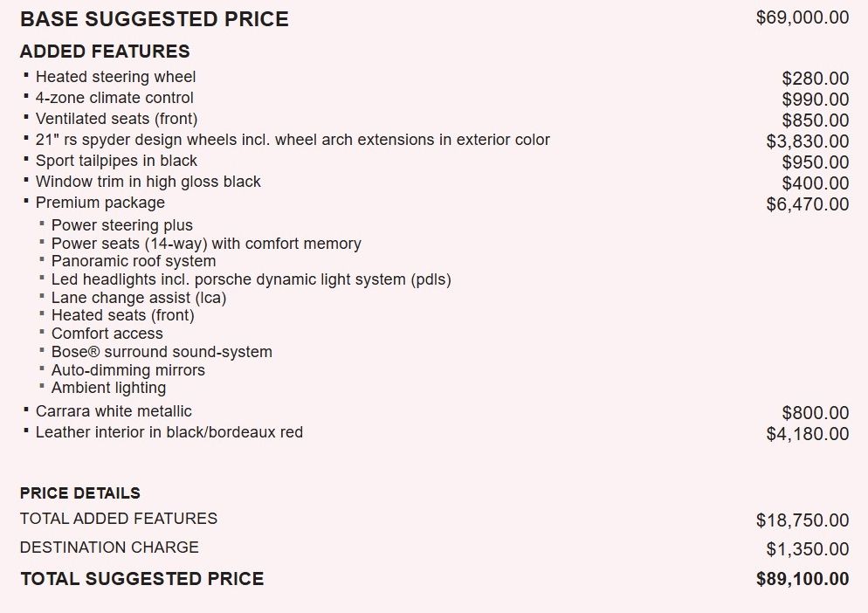Click the $69,000.00 base price amount
The width and height of the screenshot is (868, 613).
(x=802, y=17)
